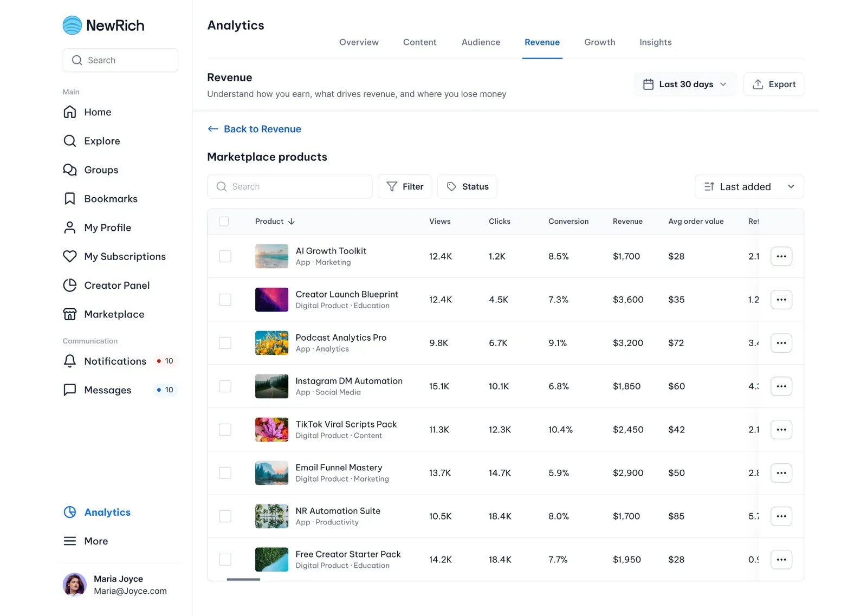Click the horizontal table scrollbar handle

pyautogui.click(x=243, y=579)
